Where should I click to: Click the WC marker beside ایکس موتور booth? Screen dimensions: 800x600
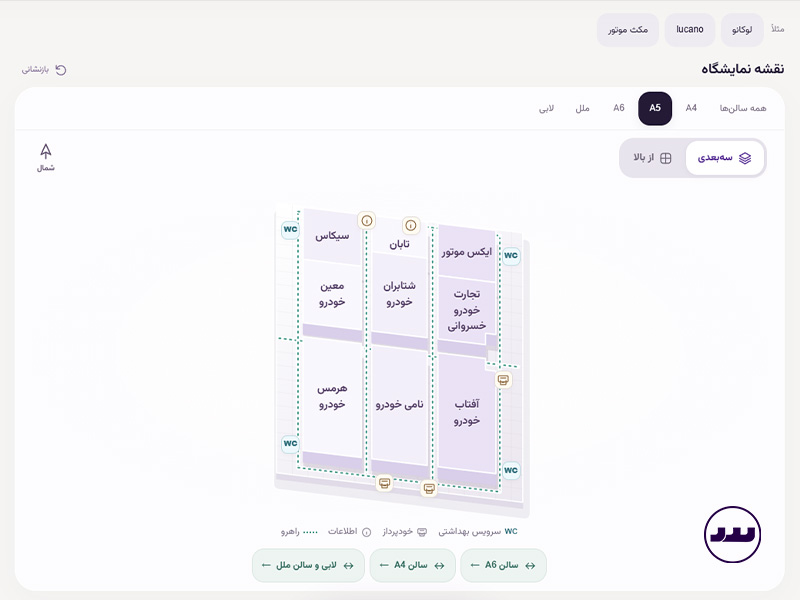pyautogui.click(x=511, y=256)
